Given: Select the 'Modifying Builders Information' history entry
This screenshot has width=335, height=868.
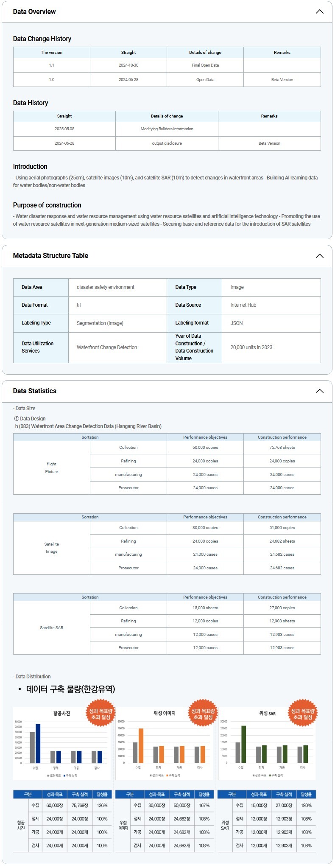Looking at the screenshot, I should [x=167, y=129].
